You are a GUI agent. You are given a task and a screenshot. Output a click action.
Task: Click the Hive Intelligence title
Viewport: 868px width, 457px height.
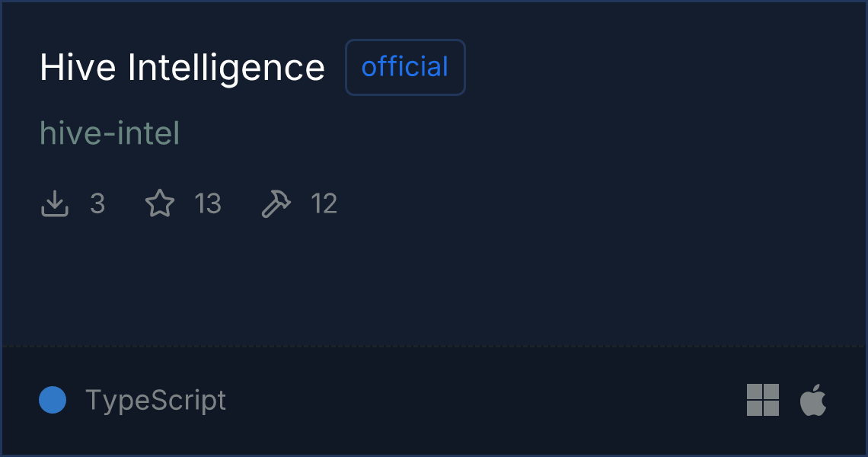point(183,67)
